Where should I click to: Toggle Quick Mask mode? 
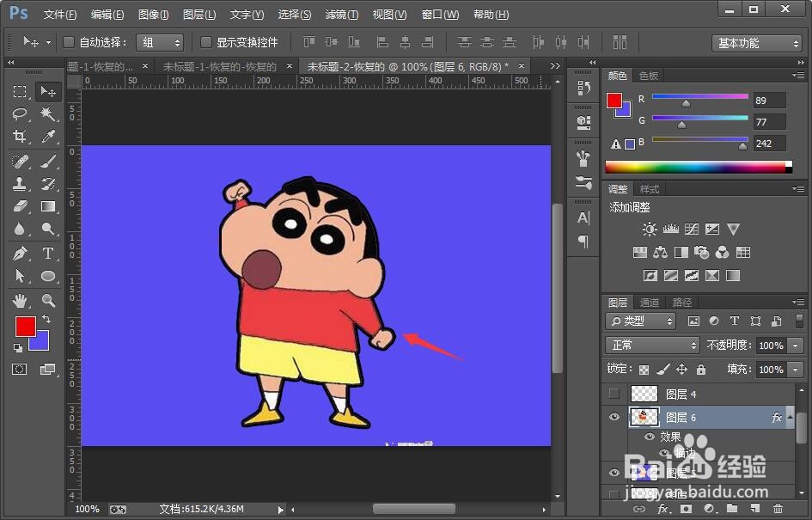[20, 370]
